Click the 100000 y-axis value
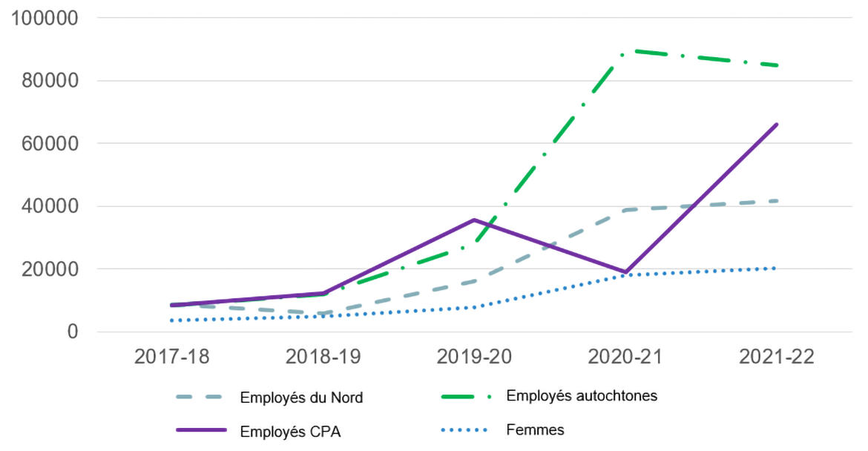 (46, 18)
